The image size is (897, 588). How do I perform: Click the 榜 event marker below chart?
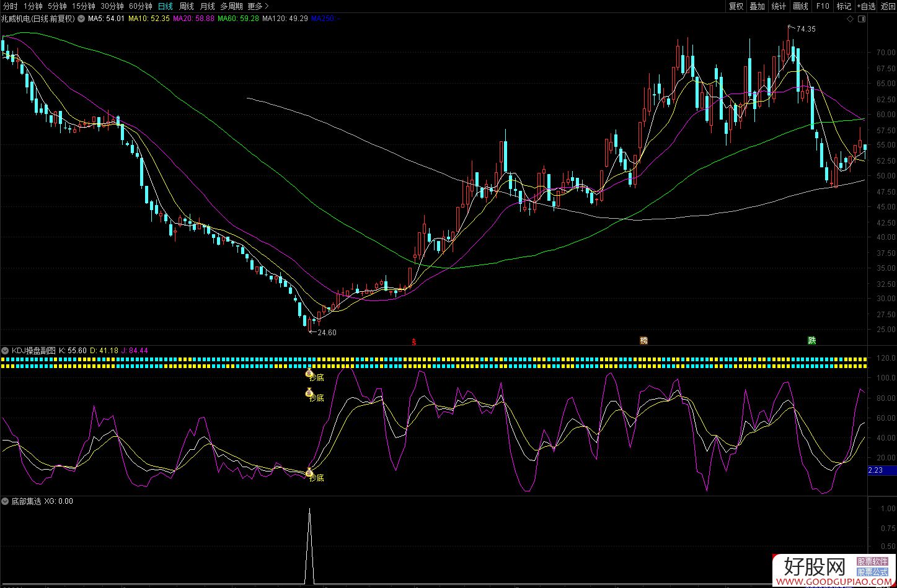coord(643,341)
